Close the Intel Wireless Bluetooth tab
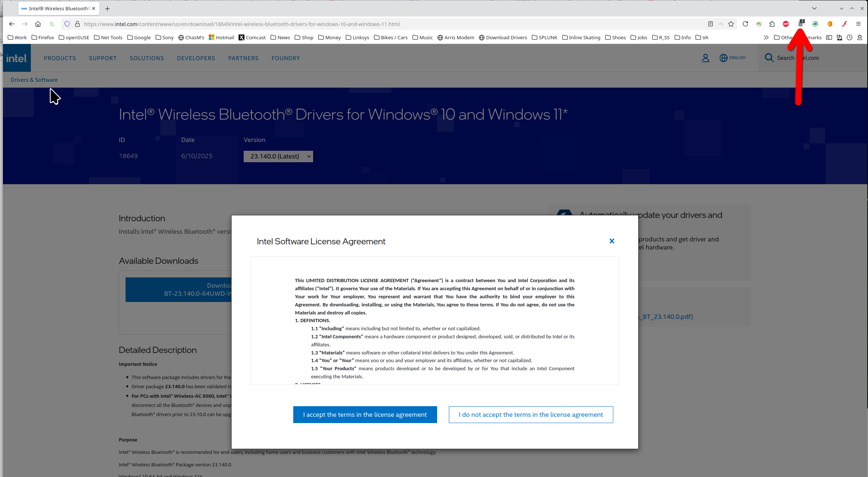Screen dimensions: 868x477 click(94, 8)
